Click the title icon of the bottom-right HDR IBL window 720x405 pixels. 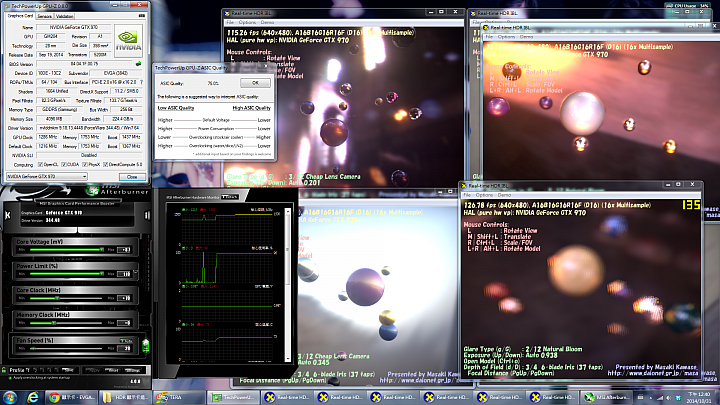tap(464, 186)
